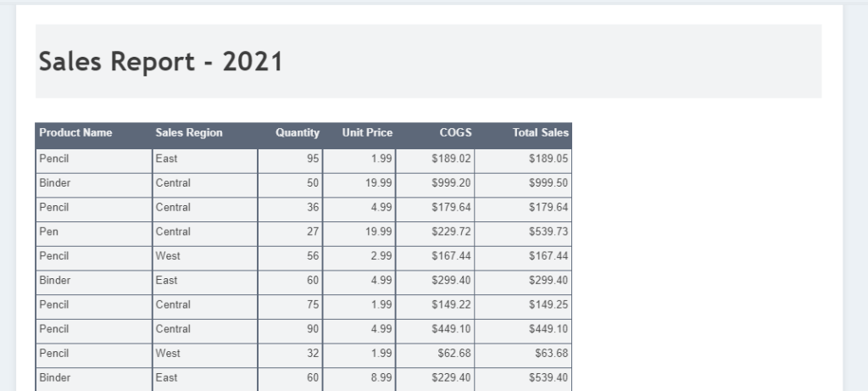Click the $999.50 total sales cell
868x391 pixels.
548,183
